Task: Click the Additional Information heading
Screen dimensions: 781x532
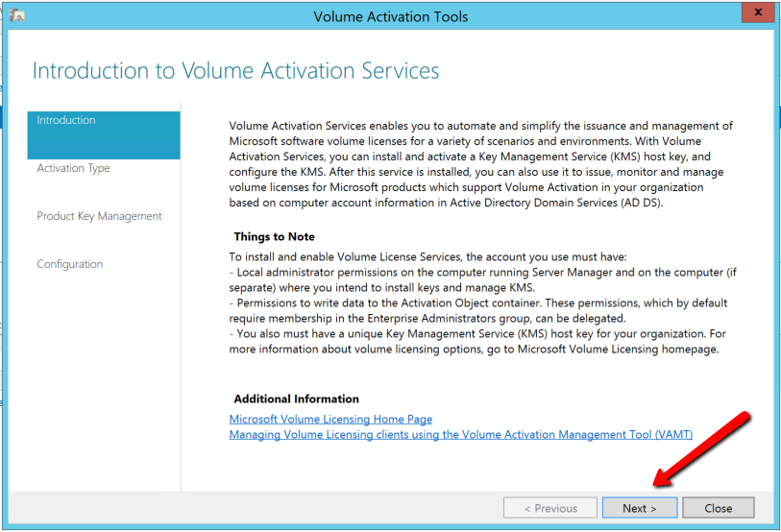Action: [296, 399]
